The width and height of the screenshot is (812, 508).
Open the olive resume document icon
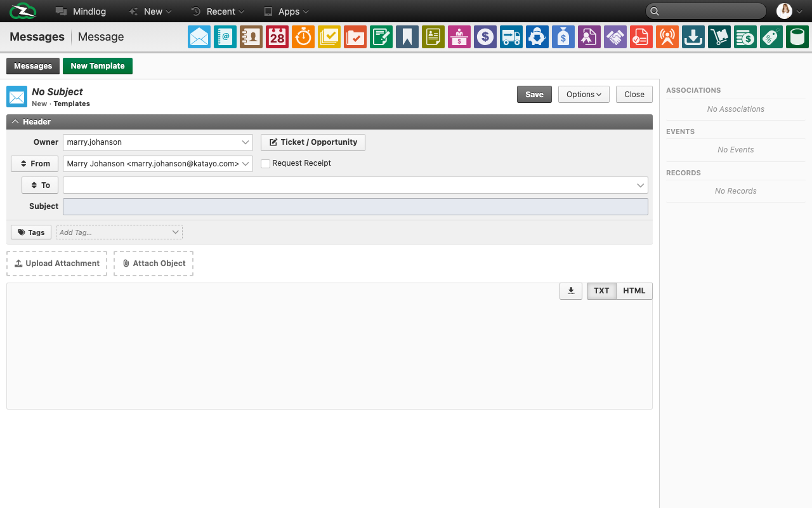(x=433, y=37)
